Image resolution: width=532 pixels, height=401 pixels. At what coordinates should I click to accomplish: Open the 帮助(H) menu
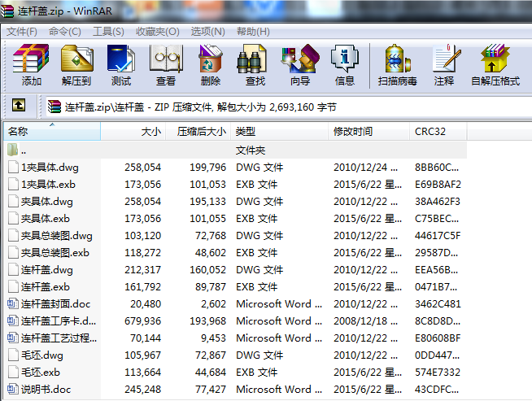[x=253, y=32]
